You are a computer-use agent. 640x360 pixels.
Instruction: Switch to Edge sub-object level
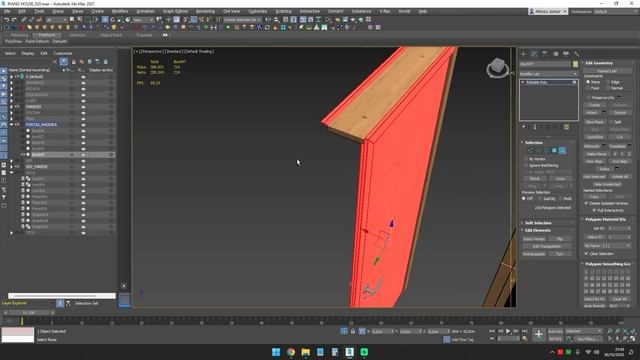point(538,151)
